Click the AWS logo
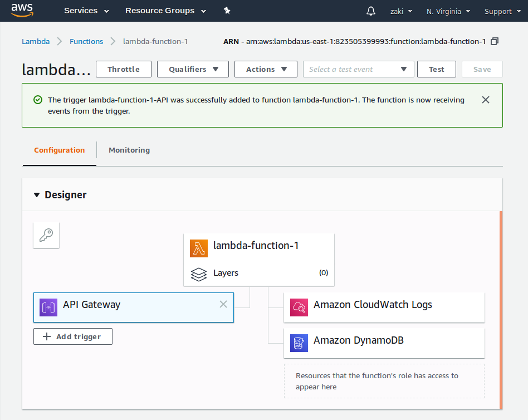Image resolution: width=528 pixels, height=420 pixels. point(22,11)
